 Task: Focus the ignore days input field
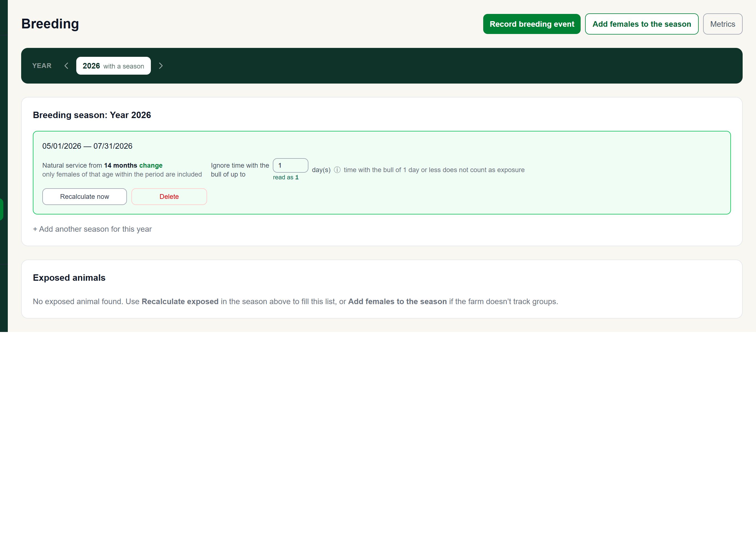[x=290, y=165]
